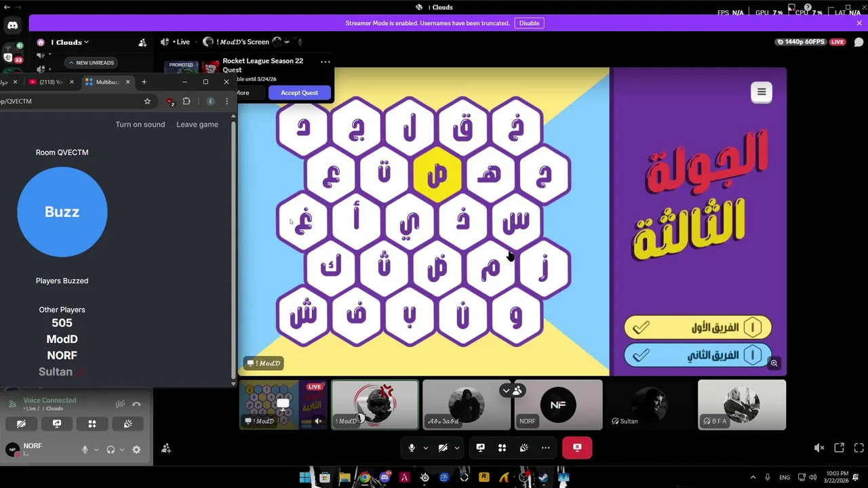Screen dimensions: 868x488
Task: Click magnifier zoom icon on stream
Action: click(x=774, y=363)
